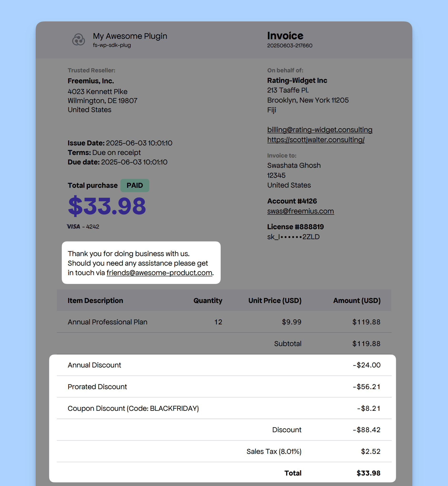Click the invoice number 20250603-217660
Image resolution: width=448 pixels, height=486 pixels.
pyautogui.click(x=290, y=45)
